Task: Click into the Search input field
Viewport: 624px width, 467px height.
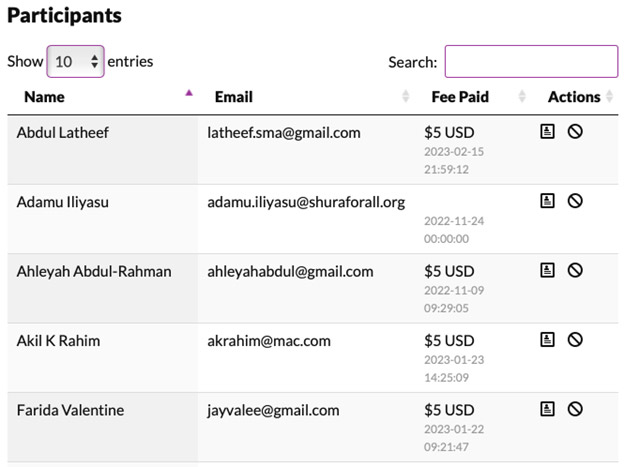Action: 531,62
